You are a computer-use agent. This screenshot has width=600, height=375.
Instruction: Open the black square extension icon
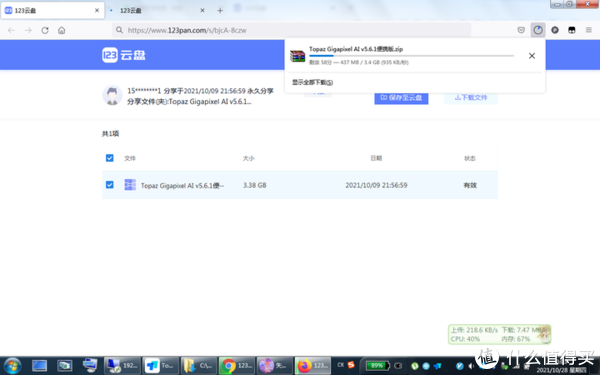(x=572, y=30)
